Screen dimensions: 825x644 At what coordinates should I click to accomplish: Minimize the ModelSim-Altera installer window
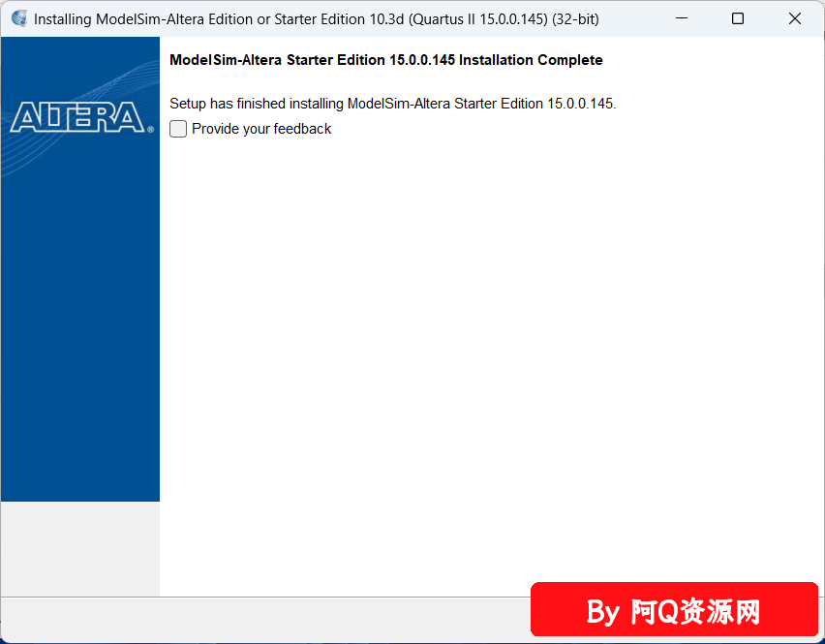(x=682, y=19)
